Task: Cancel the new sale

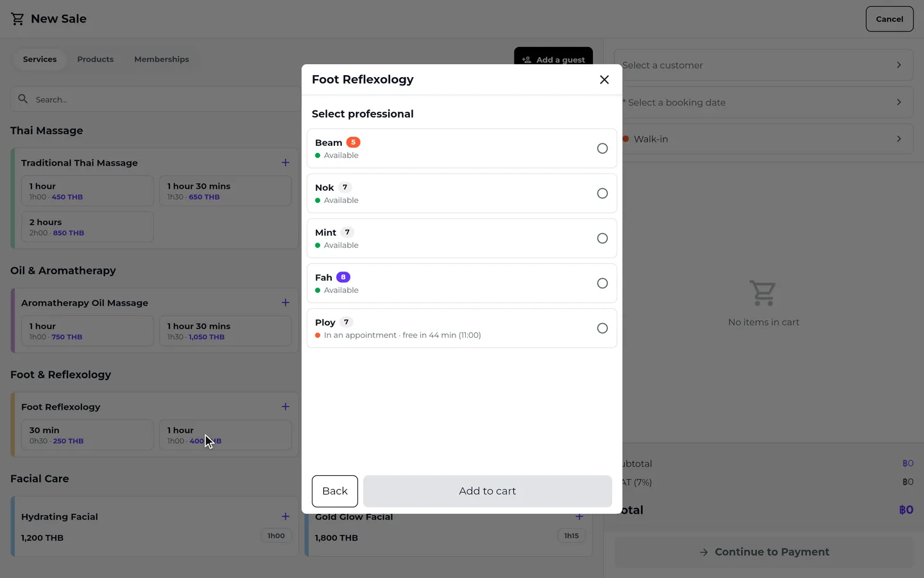Action: pyautogui.click(x=889, y=19)
